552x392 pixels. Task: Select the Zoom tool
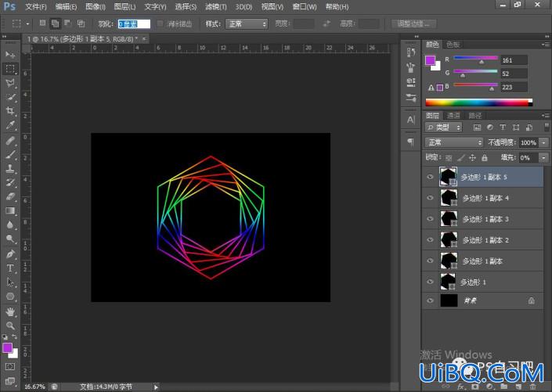[10, 325]
